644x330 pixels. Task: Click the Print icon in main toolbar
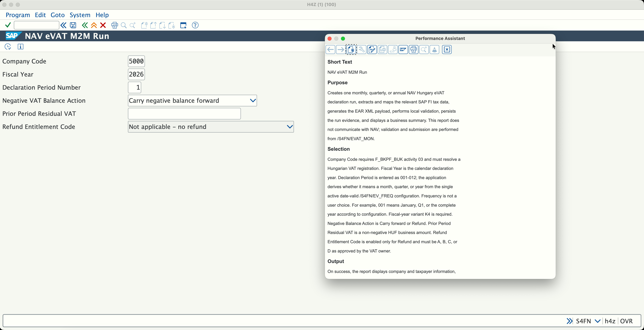pos(114,25)
